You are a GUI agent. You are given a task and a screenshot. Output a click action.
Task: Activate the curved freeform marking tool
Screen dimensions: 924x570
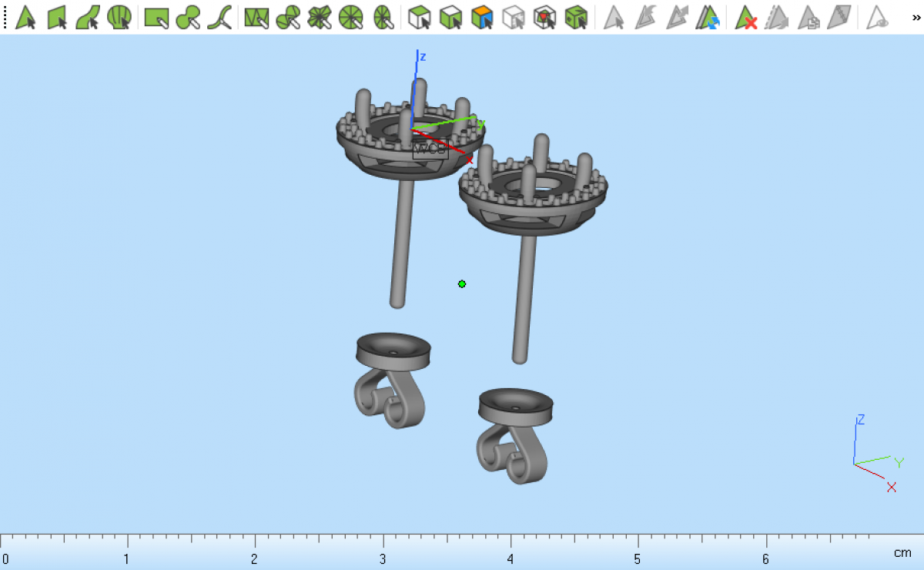(x=219, y=17)
